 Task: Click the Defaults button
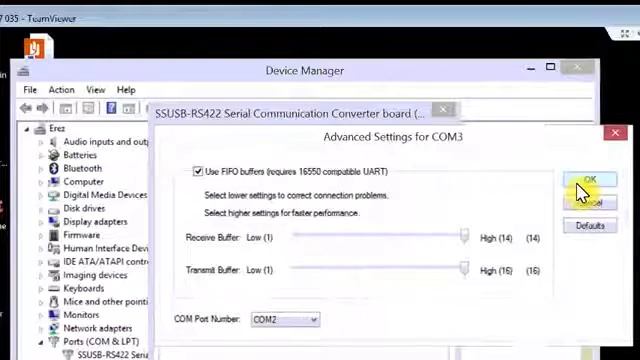[x=590, y=226]
